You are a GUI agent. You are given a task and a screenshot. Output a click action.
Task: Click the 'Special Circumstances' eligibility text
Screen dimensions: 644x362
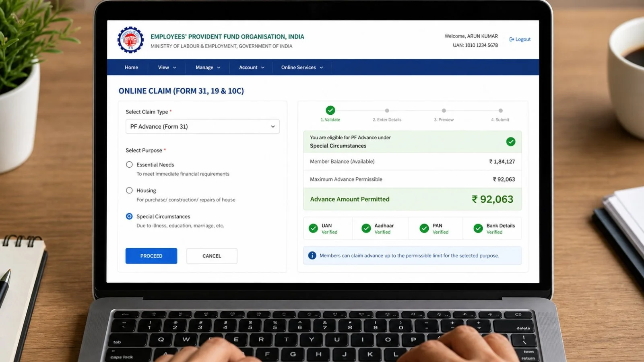338,146
